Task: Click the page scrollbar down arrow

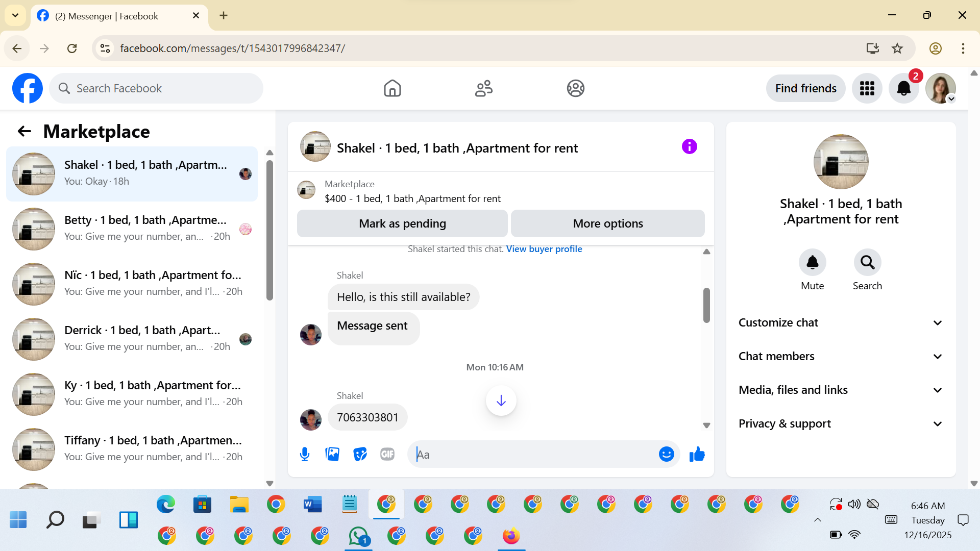Action: [x=974, y=484]
